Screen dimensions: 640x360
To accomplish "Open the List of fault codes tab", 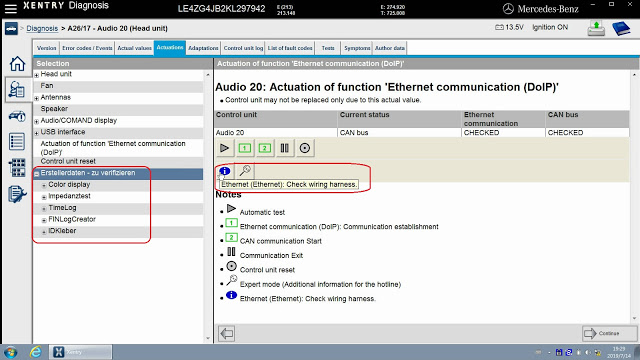I will point(290,48).
